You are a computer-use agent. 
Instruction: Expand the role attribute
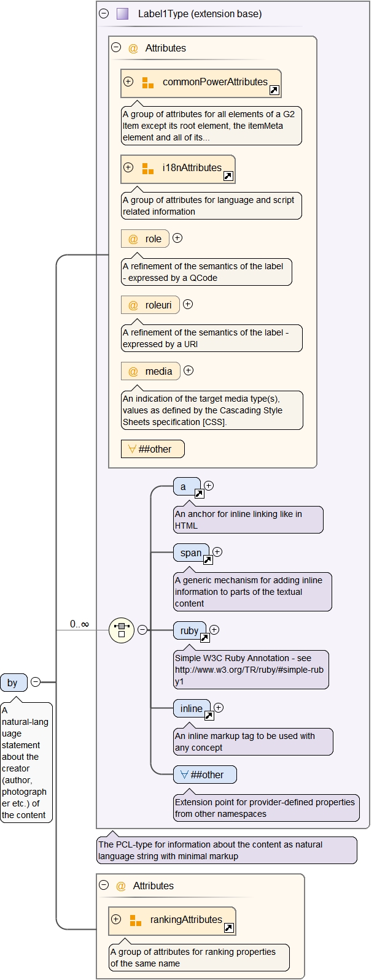click(x=177, y=238)
